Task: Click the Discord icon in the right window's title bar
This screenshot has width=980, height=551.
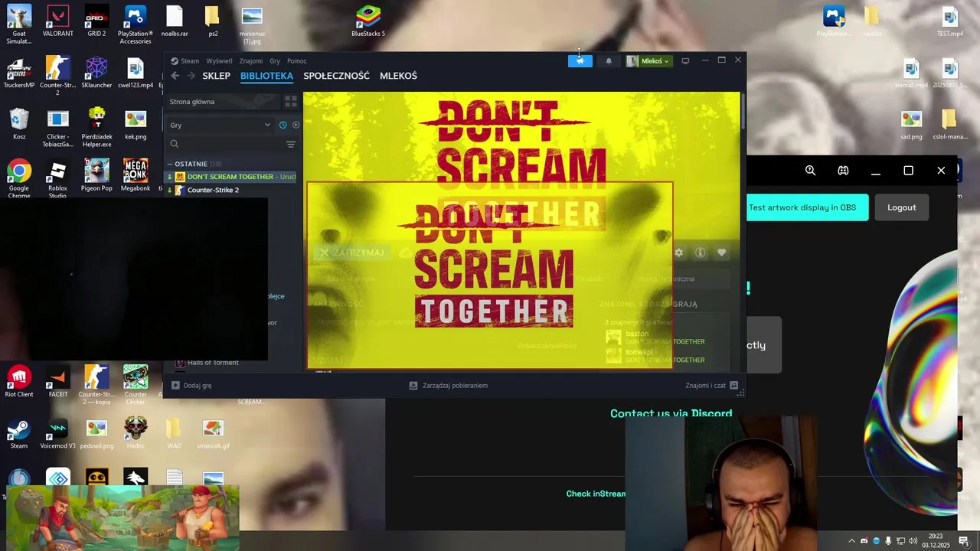Action: pos(843,171)
